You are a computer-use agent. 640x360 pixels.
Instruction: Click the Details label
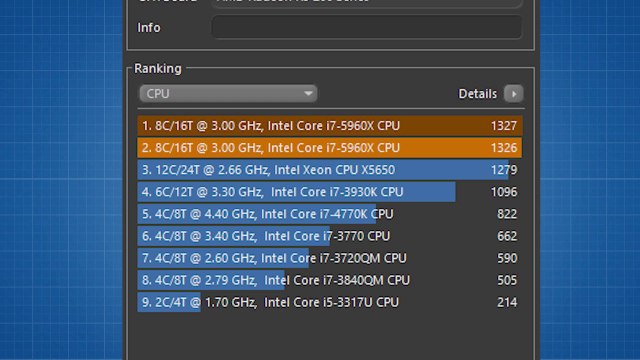(x=478, y=94)
